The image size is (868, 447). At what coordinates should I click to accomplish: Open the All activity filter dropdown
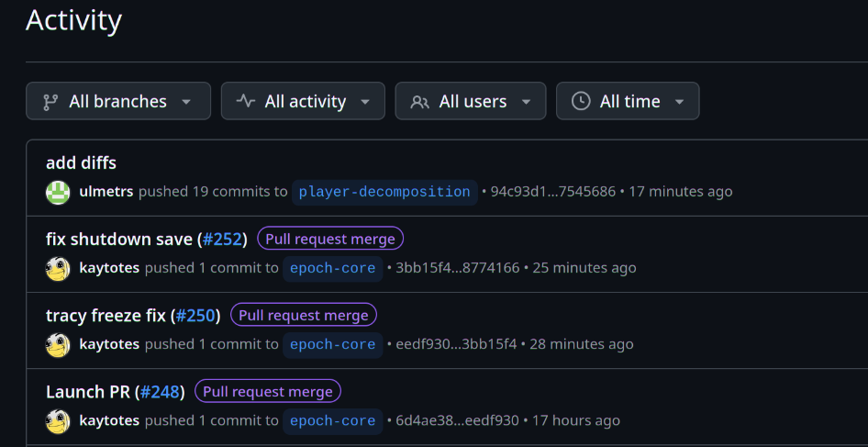303,101
